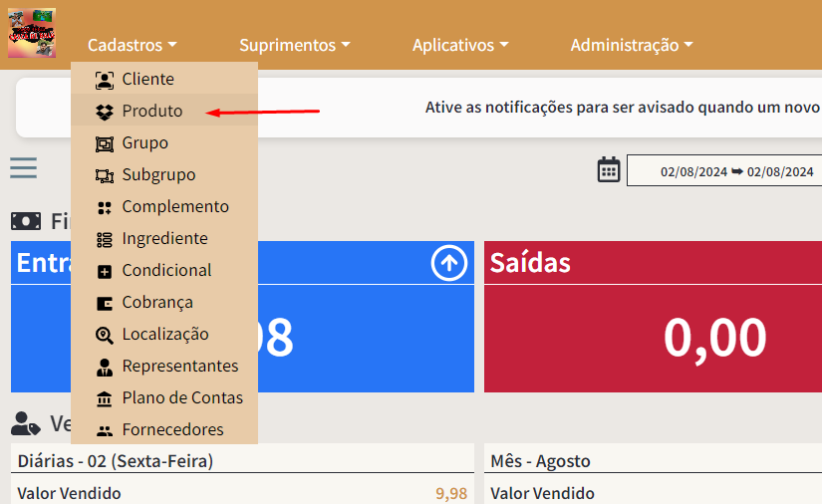Image resolution: width=823 pixels, height=504 pixels.
Task: Click the Complemento icon in menu
Action: coord(105,207)
